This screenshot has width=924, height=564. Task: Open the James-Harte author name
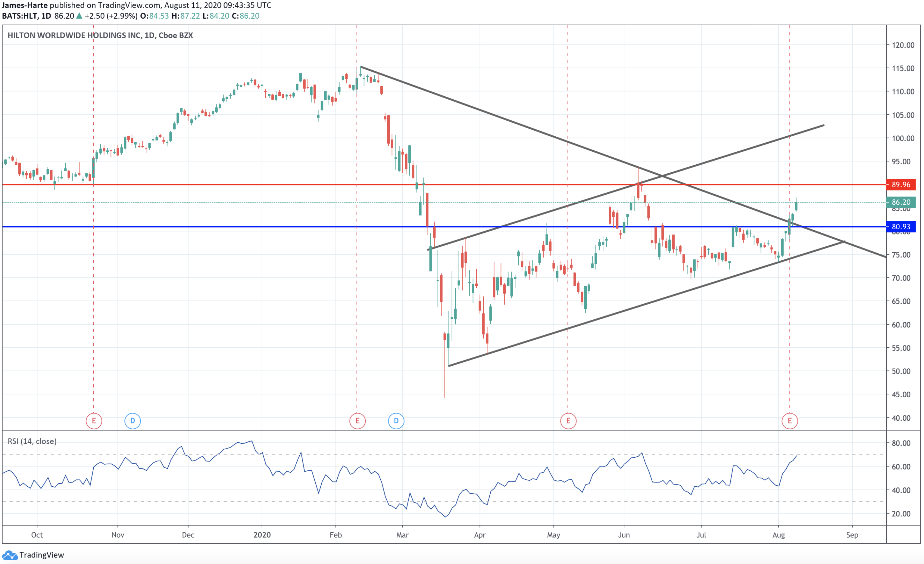pos(25,5)
